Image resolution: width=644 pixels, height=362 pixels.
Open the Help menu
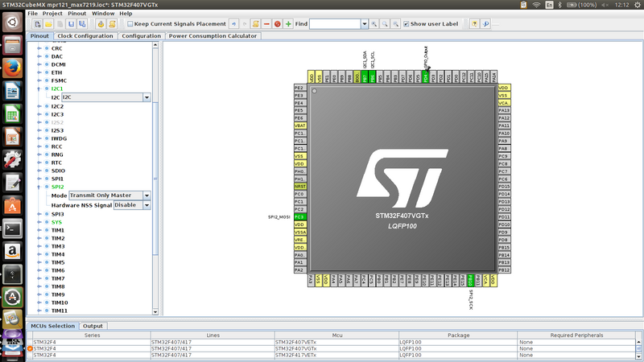click(x=126, y=14)
